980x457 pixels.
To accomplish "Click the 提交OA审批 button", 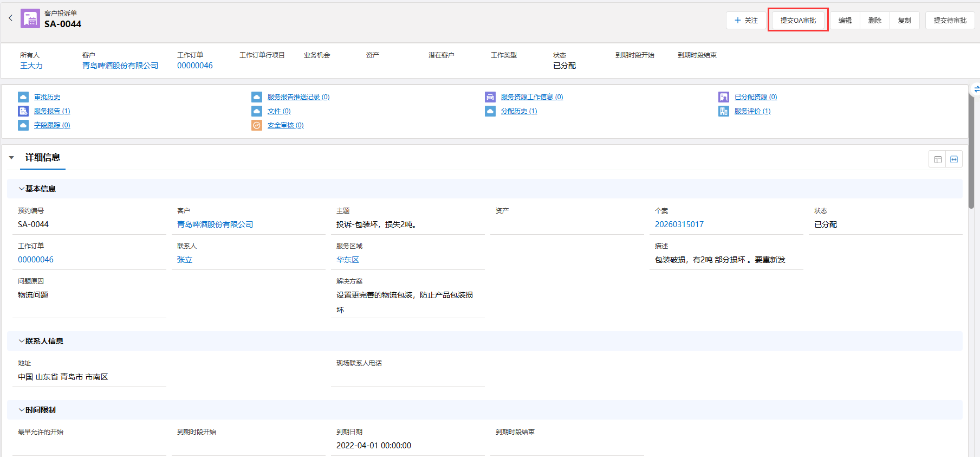I will (798, 20).
